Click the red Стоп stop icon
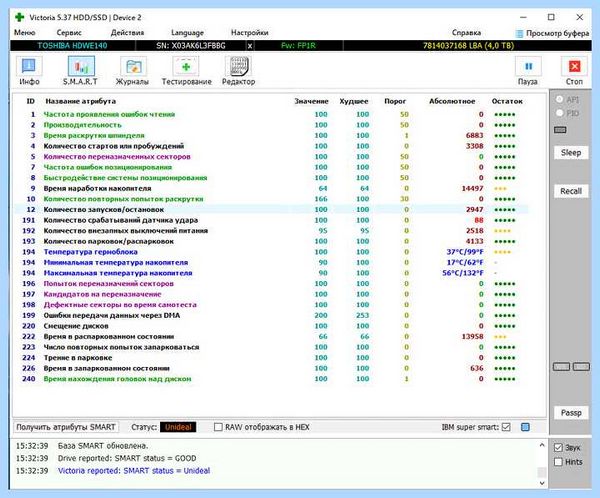The image size is (600, 498). tap(574, 67)
